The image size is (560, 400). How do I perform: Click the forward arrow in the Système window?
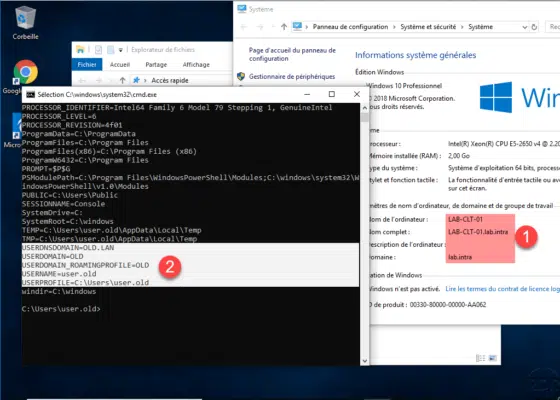click(260, 27)
